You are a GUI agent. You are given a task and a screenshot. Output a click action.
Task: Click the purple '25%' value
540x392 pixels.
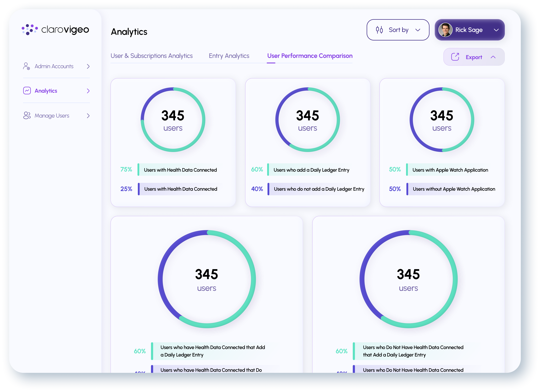tap(126, 189)
